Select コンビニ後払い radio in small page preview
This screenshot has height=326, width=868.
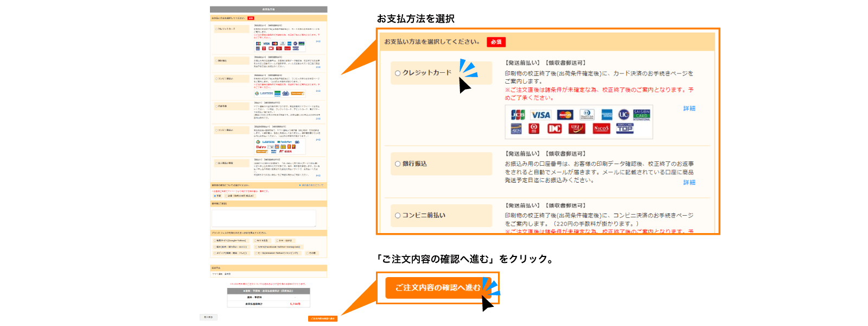tap(216, 130)
